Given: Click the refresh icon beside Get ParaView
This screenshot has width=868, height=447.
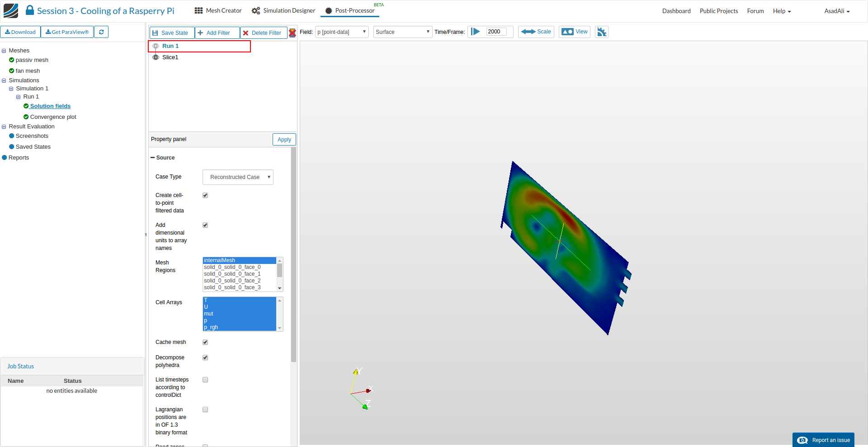Looking at the screenshot, I should 101,32.
